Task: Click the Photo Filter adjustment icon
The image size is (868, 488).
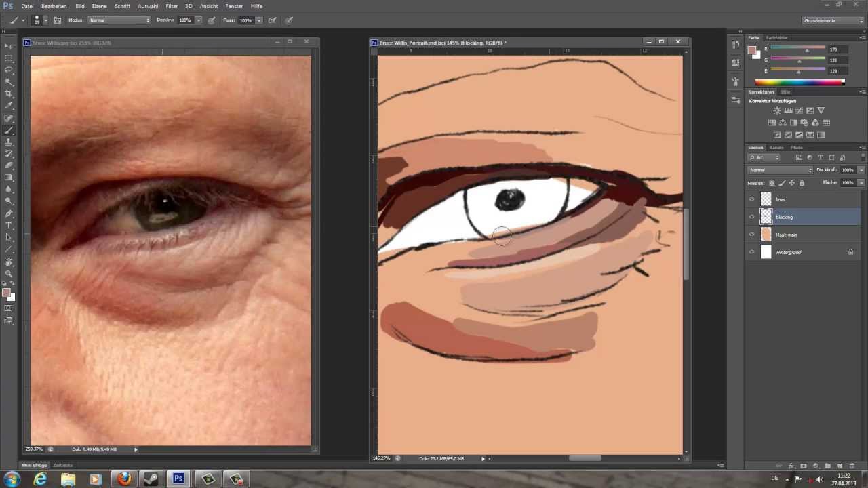Action: pyautogui.click(x=804, y=123)
